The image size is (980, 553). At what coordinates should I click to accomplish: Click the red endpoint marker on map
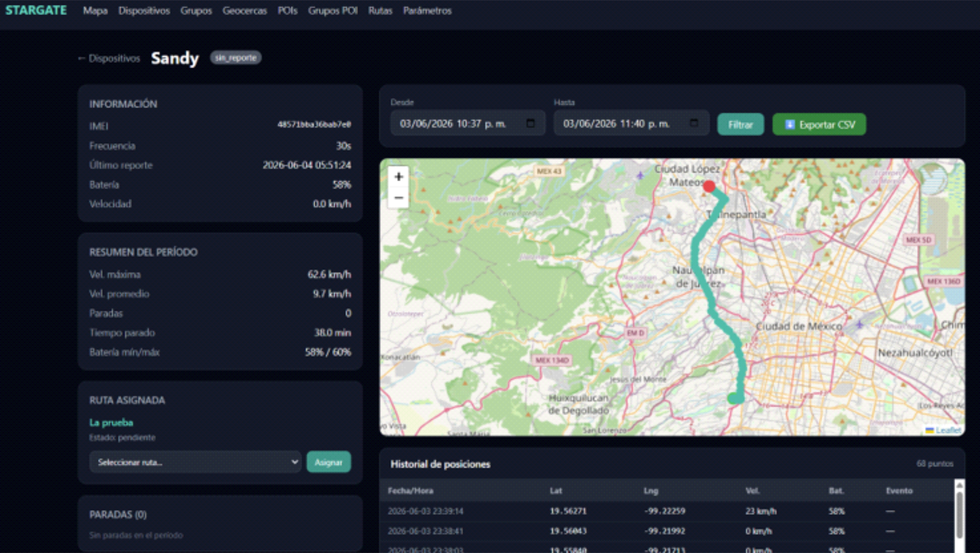tap(709, 186)
